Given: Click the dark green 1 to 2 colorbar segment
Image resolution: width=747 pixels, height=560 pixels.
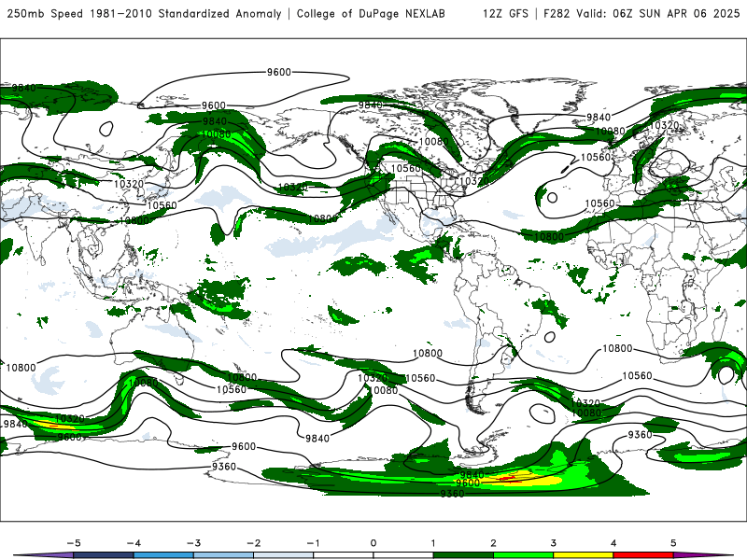Looking at the screenshot, I should (x=463, y=555).
